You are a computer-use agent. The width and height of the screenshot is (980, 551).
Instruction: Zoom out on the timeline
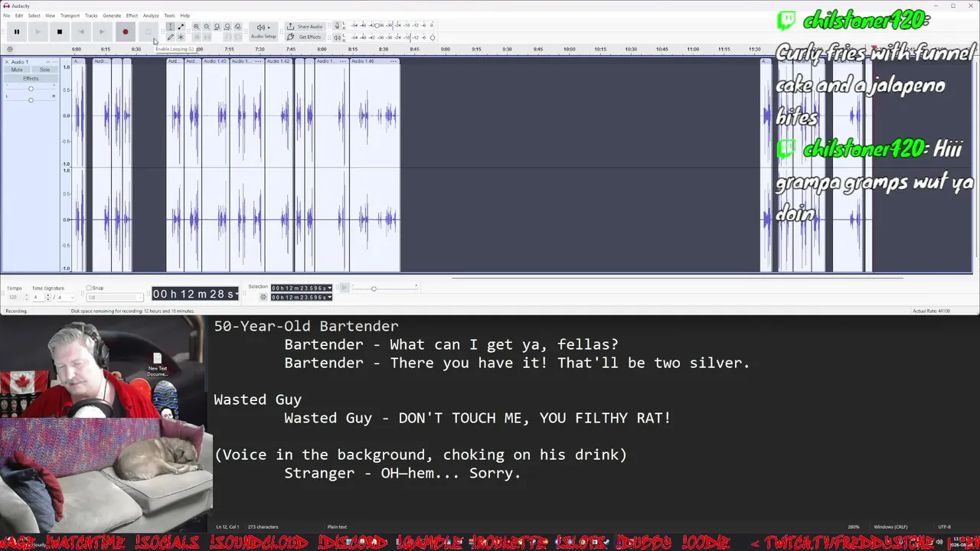(207, 27)
